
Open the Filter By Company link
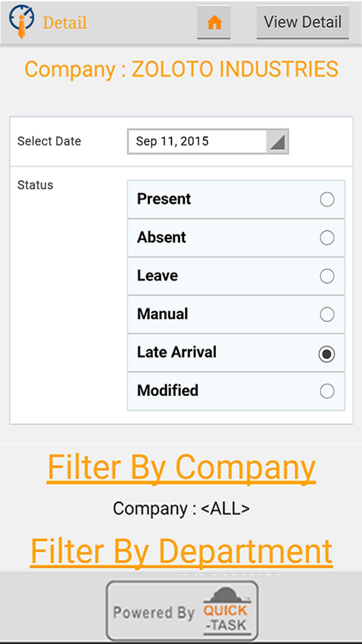[181, 468]
